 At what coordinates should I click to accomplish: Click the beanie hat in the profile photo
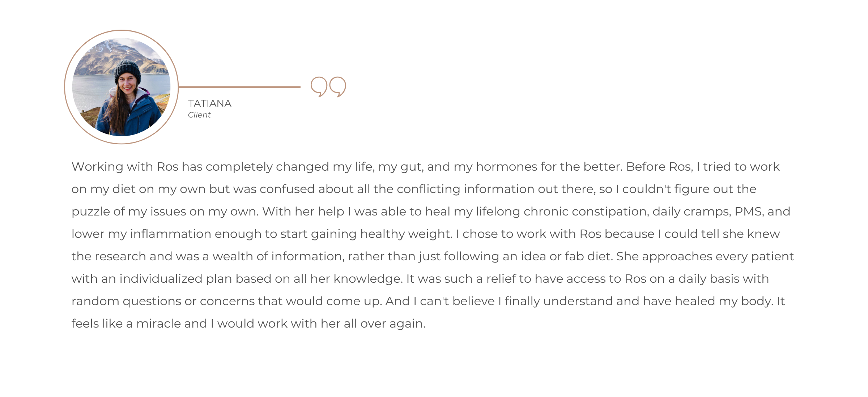click(127, 71)
